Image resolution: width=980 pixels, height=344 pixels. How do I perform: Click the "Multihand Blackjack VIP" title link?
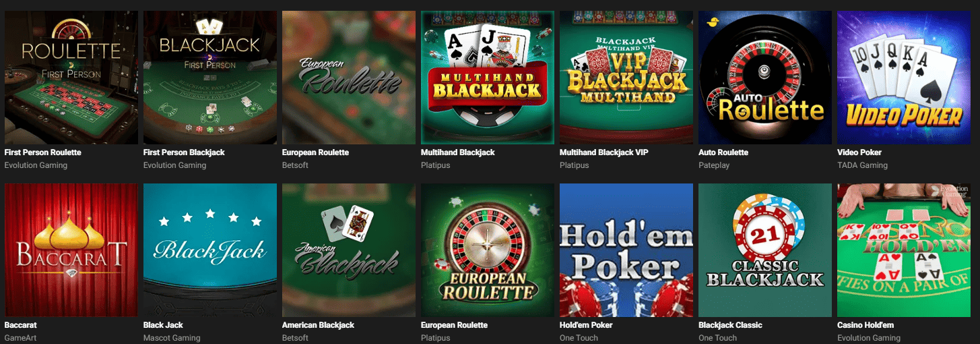[x=605, y=152]
